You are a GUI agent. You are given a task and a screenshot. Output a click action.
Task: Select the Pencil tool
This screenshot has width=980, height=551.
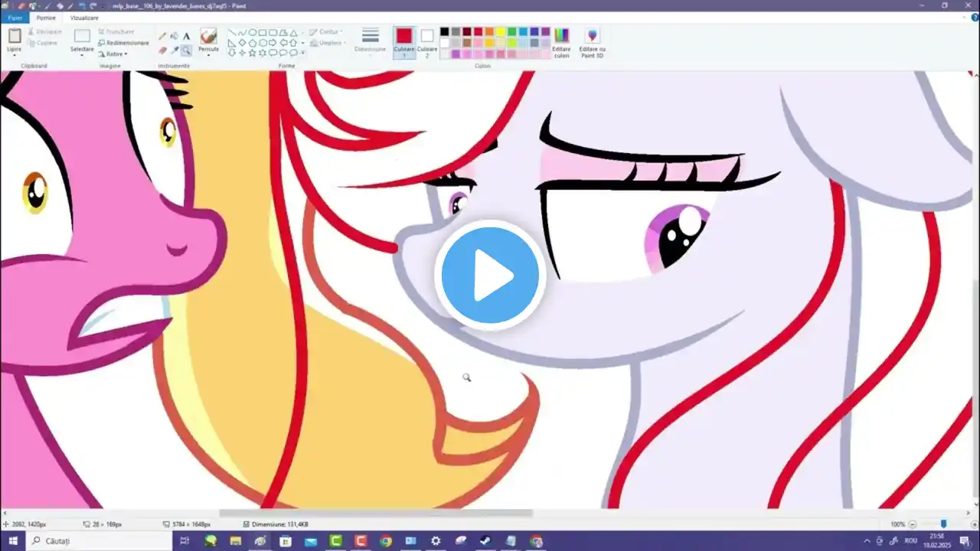(162, 36)
